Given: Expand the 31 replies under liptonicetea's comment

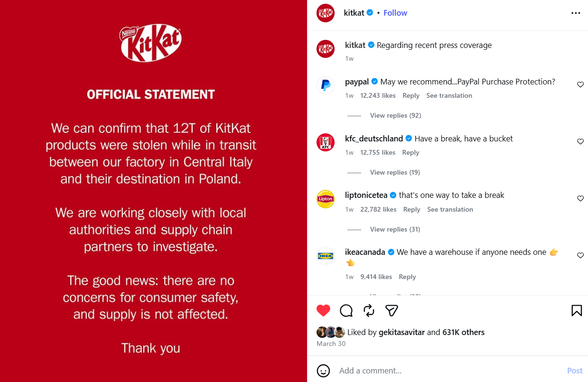Looking at the screenshot, I should pos(395,229).
